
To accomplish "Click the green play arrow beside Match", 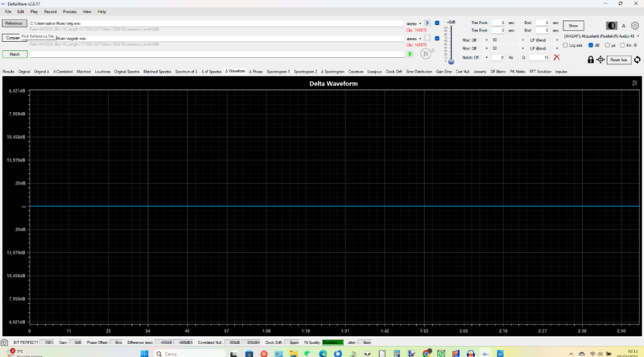I will pos(410,54).
